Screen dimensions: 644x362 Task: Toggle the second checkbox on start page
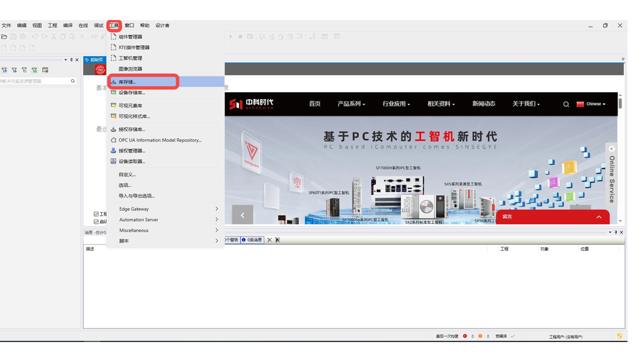[96, 222]
